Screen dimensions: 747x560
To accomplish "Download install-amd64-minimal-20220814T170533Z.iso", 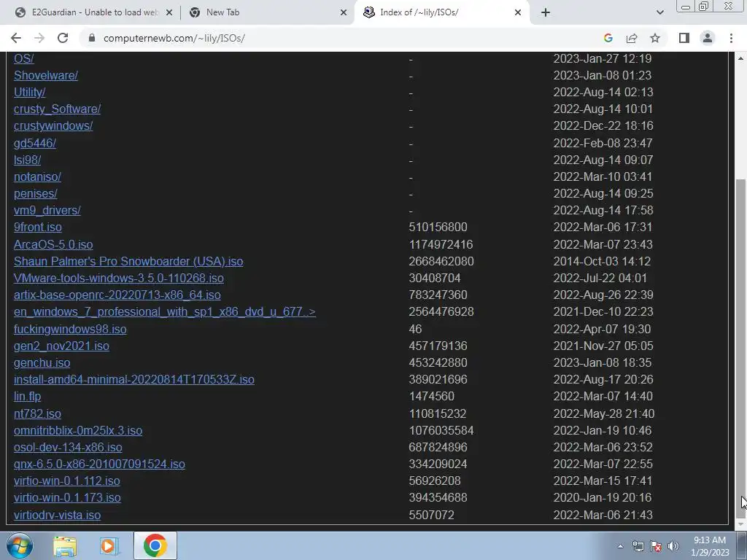I will (x=134, y=379).
